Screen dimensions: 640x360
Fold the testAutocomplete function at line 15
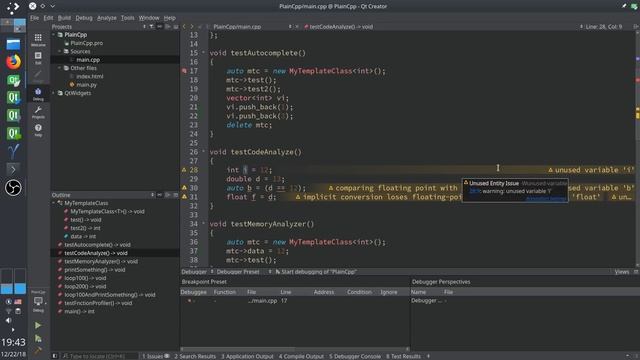pos(203,53)
